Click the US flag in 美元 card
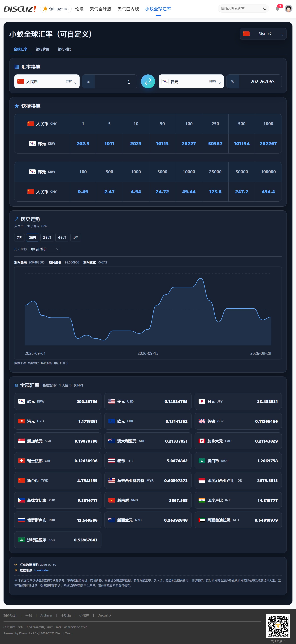 tap(112, 401)
